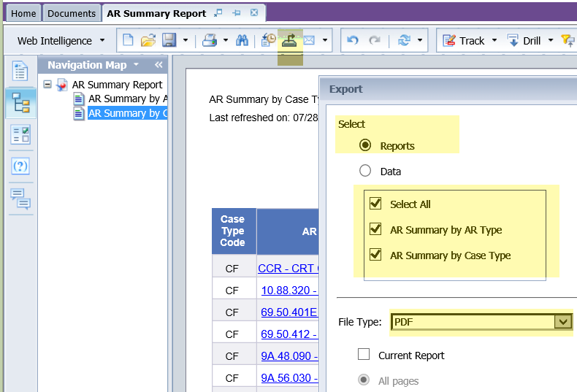The width and height of the screenshot is (577, 392).
Task: Expand the Track dropdown arrow
Action: click(x=494, y=40)
